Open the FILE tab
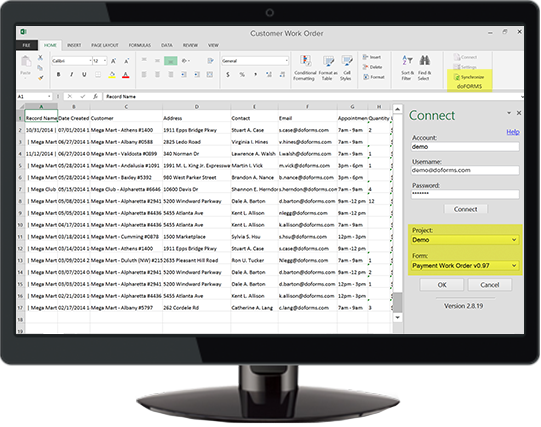 (27, 45)
